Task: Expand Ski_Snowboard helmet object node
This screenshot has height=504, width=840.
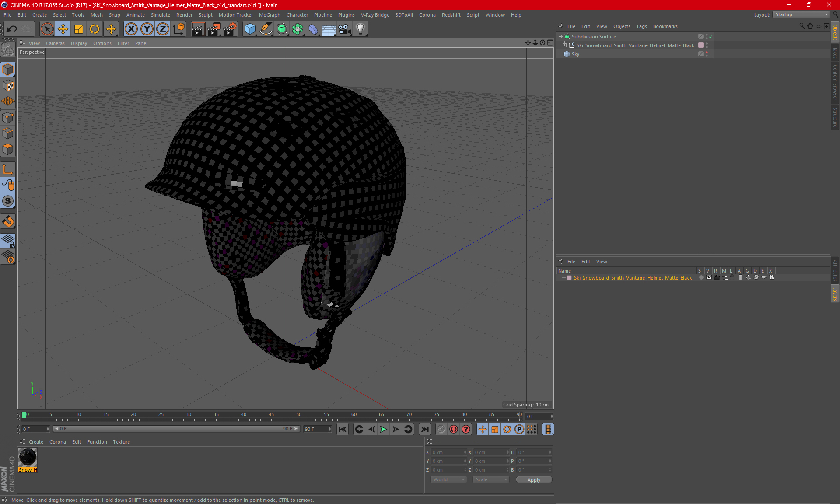Action: click(x=564, y=45)
